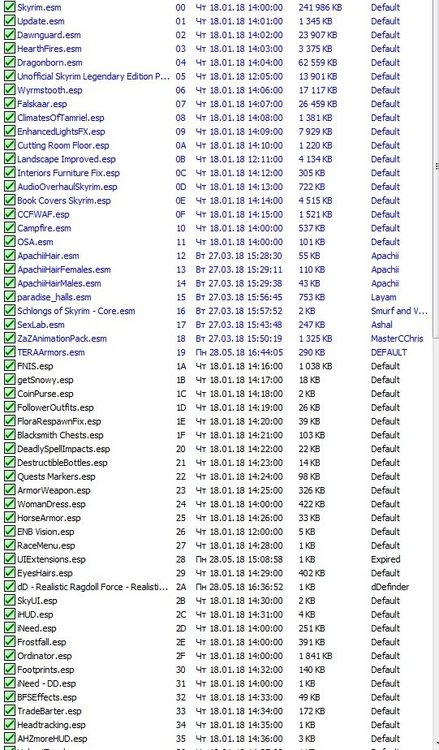Viewport: 439px width, 750px height.
Task: Uncheck the Ordinator.esp checkbox
Action: (x=9, y=656)
